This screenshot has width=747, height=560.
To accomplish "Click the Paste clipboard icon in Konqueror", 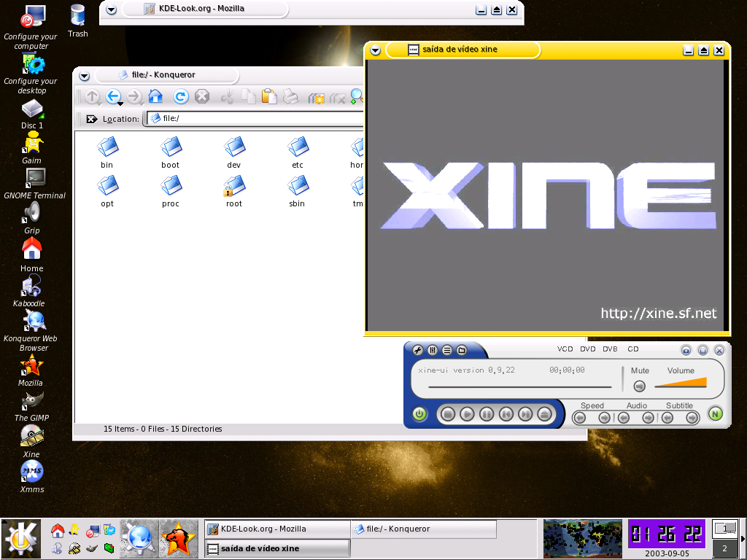I will point(269,97).
